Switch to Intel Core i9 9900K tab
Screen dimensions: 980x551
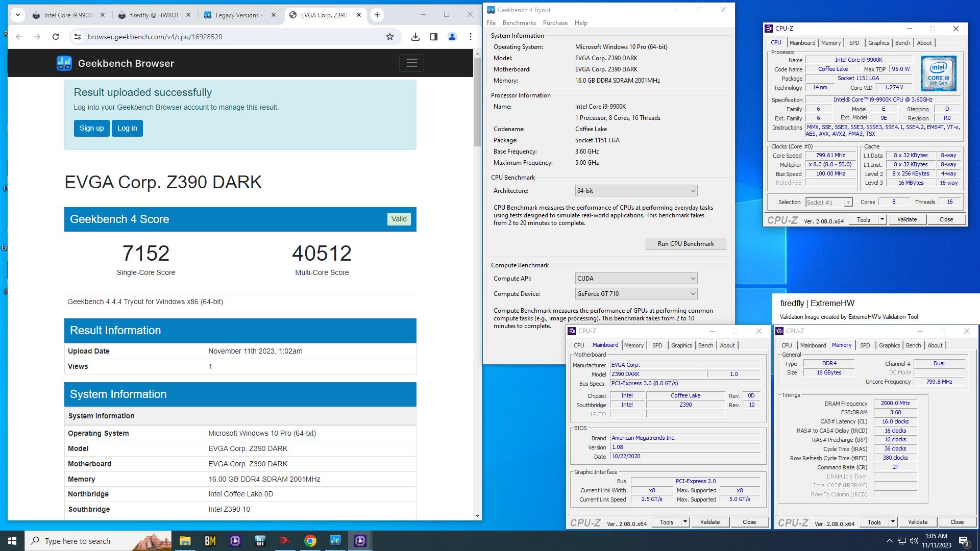(x=68, y=15)
